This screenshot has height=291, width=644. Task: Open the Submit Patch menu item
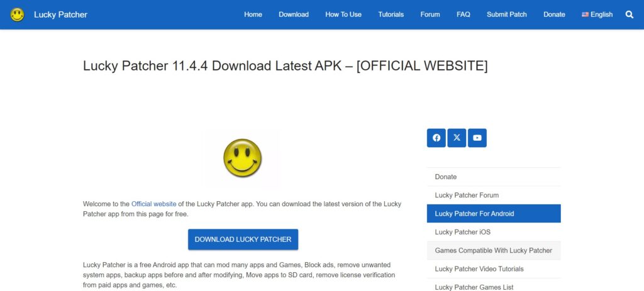(x=507, y=14)
